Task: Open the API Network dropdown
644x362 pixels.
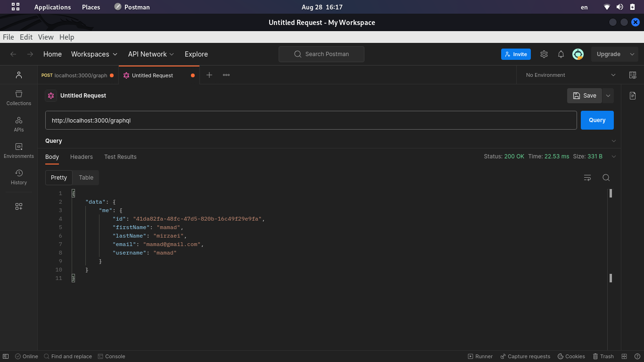Action: pos(151,54)
